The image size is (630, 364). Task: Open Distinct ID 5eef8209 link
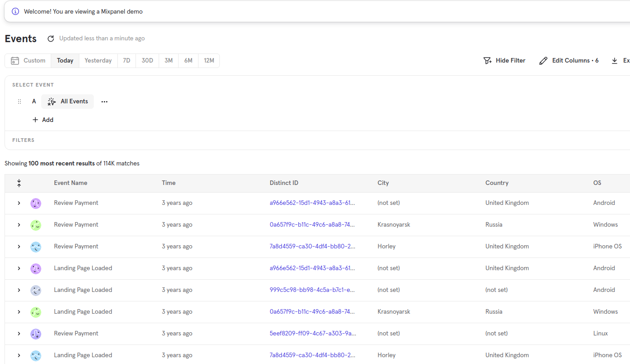click(x=312, y=334)
